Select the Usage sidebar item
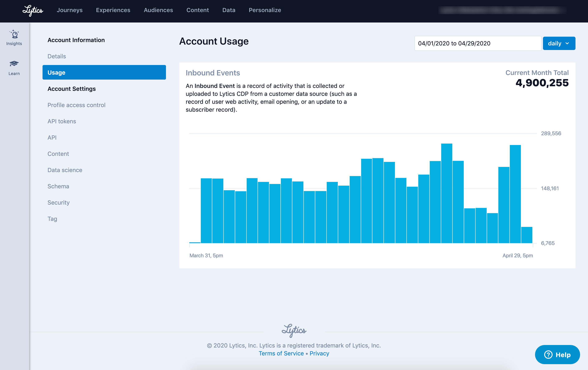This screenshot has width=588, height=370. (104, 72)
